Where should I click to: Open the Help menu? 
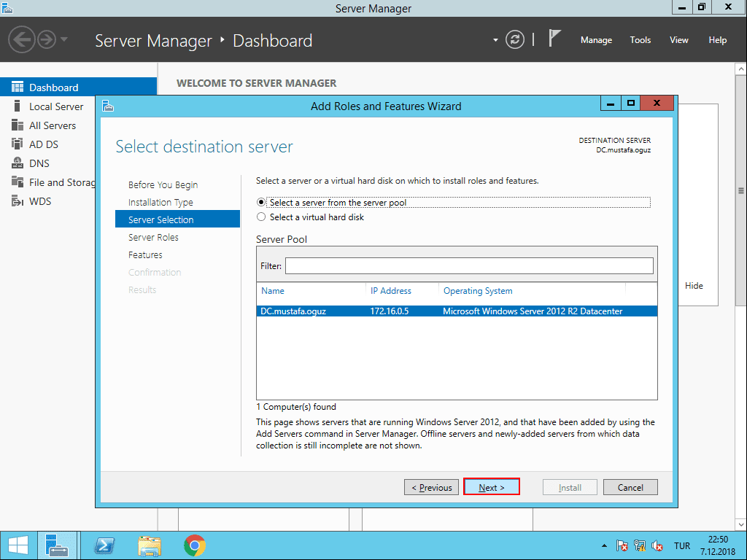(x=717, y=40)
